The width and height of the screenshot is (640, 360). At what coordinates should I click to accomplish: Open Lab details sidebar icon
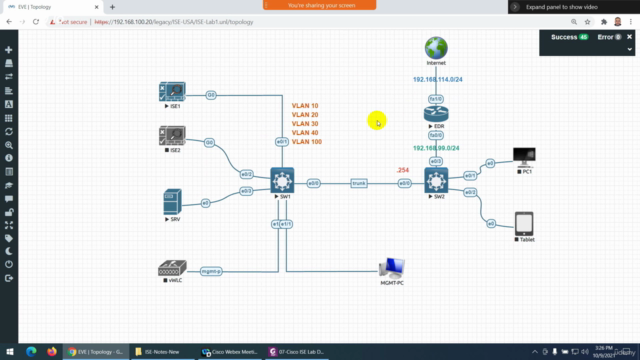[x=9, y=172]
